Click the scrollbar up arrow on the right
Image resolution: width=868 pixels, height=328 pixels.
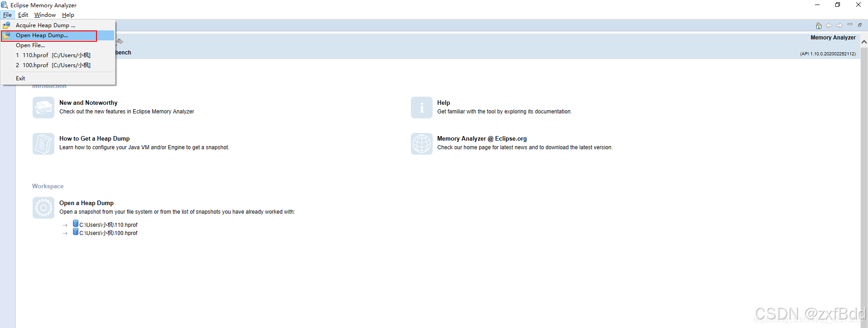[x=864, y=42]
